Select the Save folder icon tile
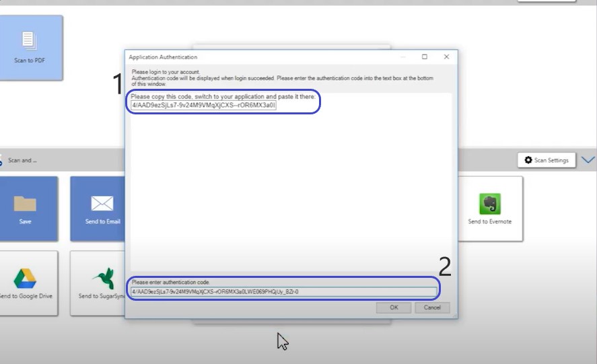This screenshot has height=364, width=597. click(25, 203)
